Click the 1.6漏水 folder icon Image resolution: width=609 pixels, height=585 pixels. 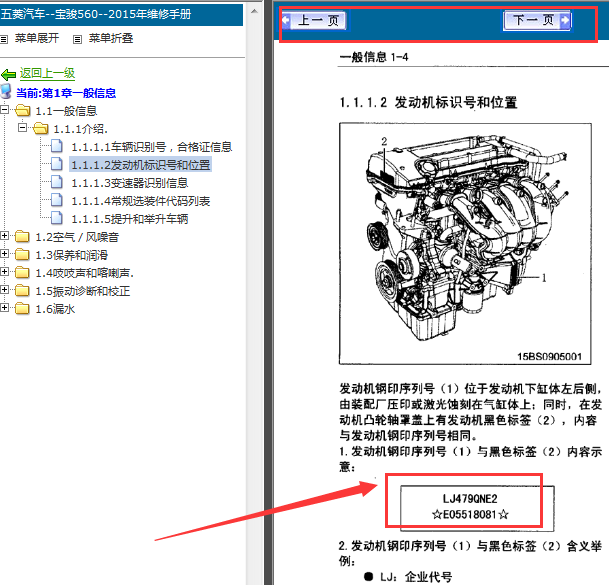(22, 308)
